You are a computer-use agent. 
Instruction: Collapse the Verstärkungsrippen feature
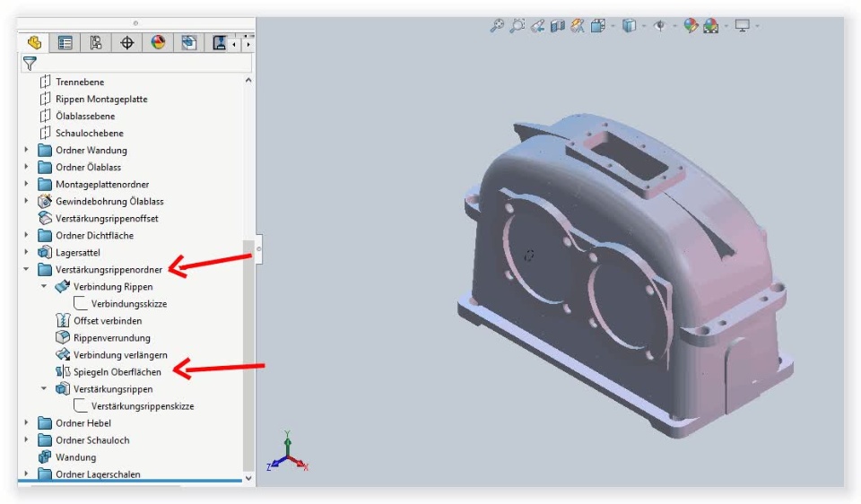[x=44, y=388]
